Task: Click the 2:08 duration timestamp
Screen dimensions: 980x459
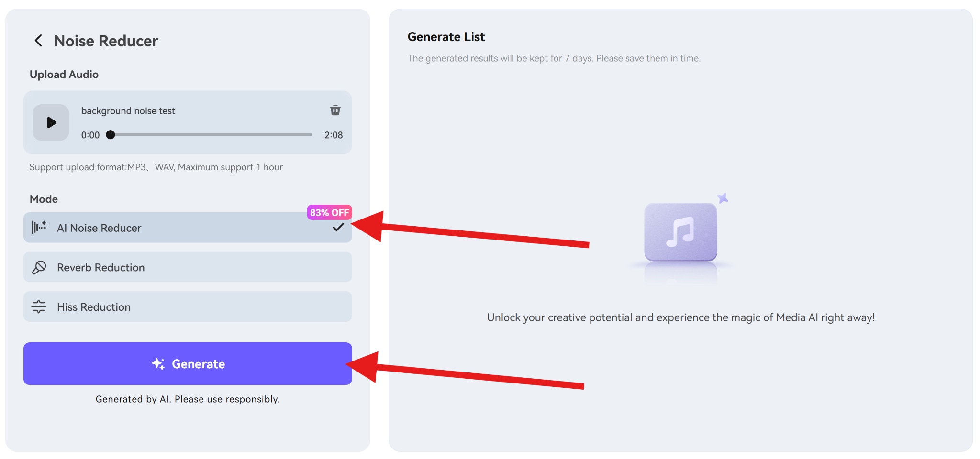Action: (x=334, y=135)
